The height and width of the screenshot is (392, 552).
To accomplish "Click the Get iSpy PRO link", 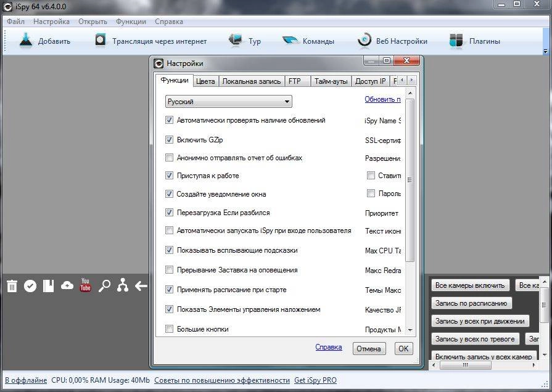I will [x=315, y=380].
